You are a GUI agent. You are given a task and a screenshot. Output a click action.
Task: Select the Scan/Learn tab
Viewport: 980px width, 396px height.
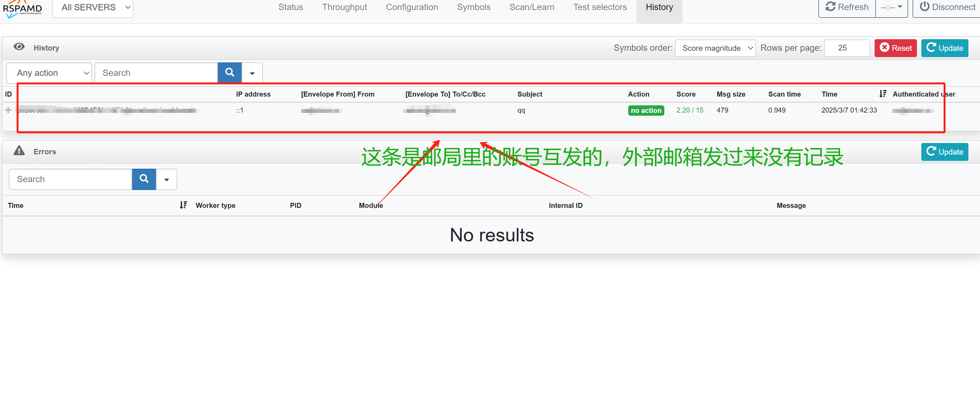click(x=532, y=7)
